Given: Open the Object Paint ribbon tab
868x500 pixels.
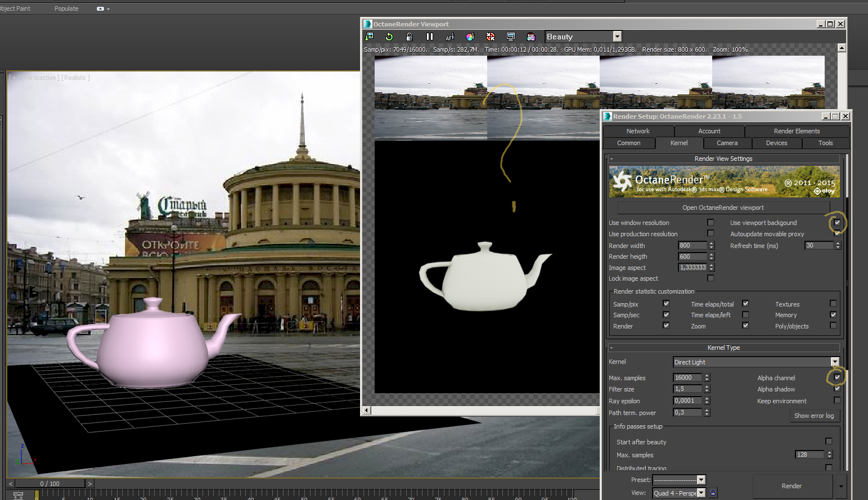Looking at the screenshot, I should [x=15, y=8].
